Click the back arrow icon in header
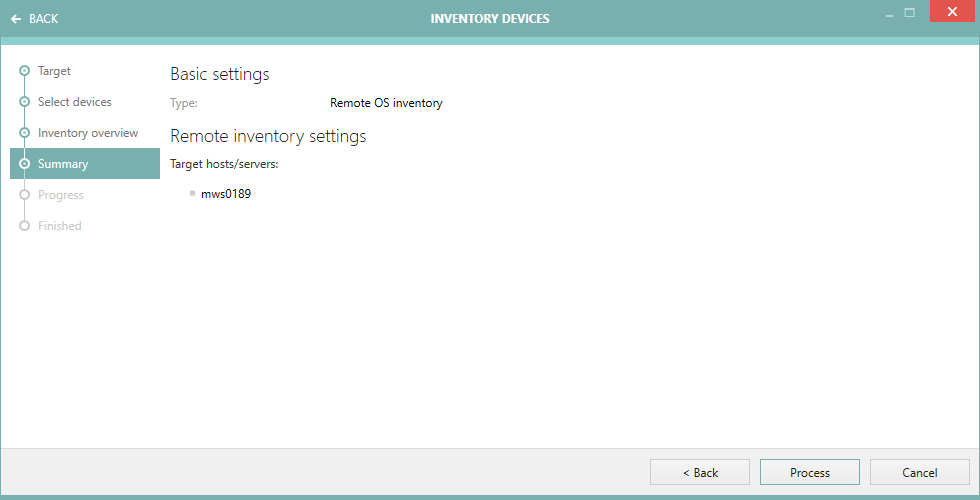Image resolution: width=980 pixels, height=500 pixels. pyautogui.click(x=16, y=19)
